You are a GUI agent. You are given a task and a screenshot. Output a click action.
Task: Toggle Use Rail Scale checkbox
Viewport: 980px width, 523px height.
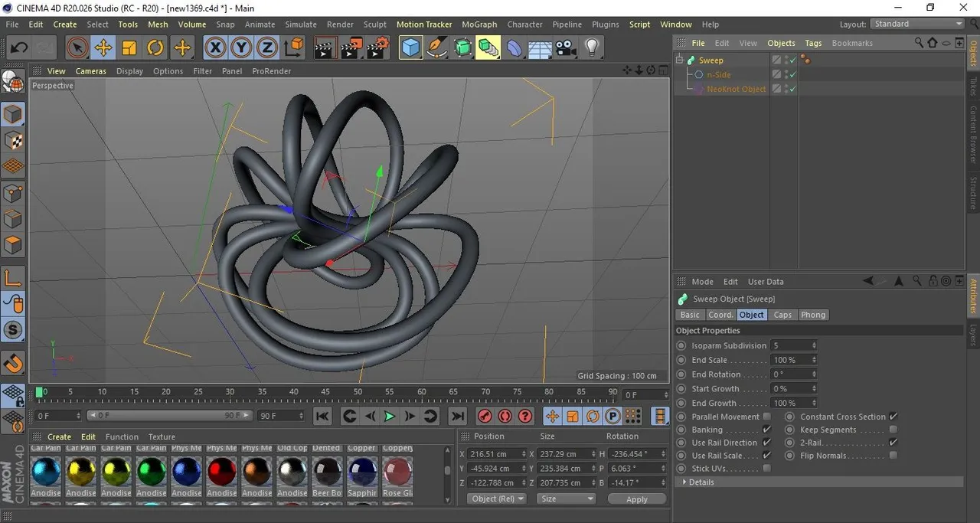766,456
